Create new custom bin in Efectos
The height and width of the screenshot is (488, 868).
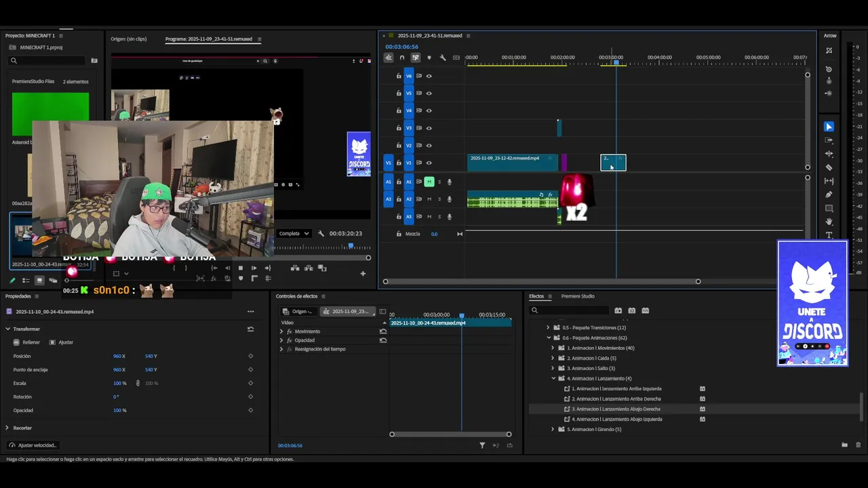point(844,445)
